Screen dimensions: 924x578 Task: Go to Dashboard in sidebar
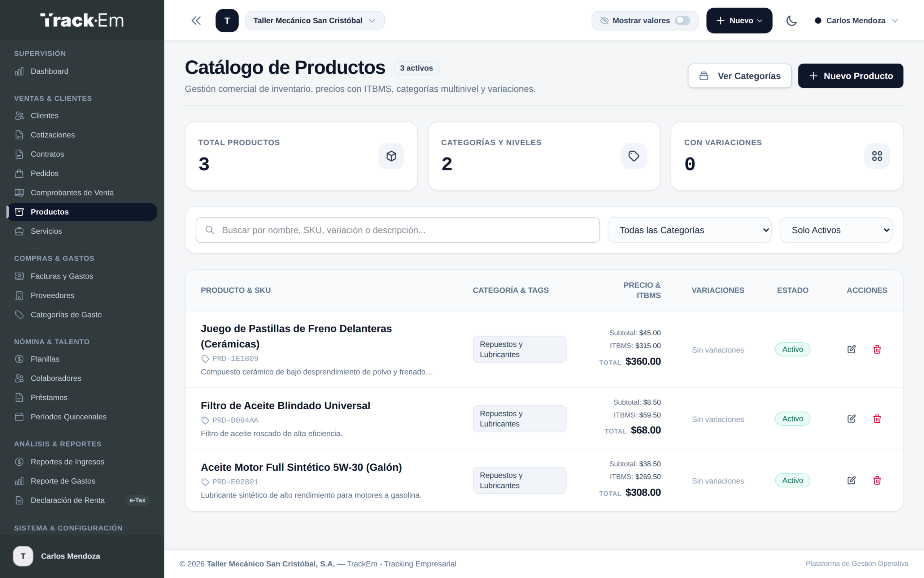tap(82, 72)
